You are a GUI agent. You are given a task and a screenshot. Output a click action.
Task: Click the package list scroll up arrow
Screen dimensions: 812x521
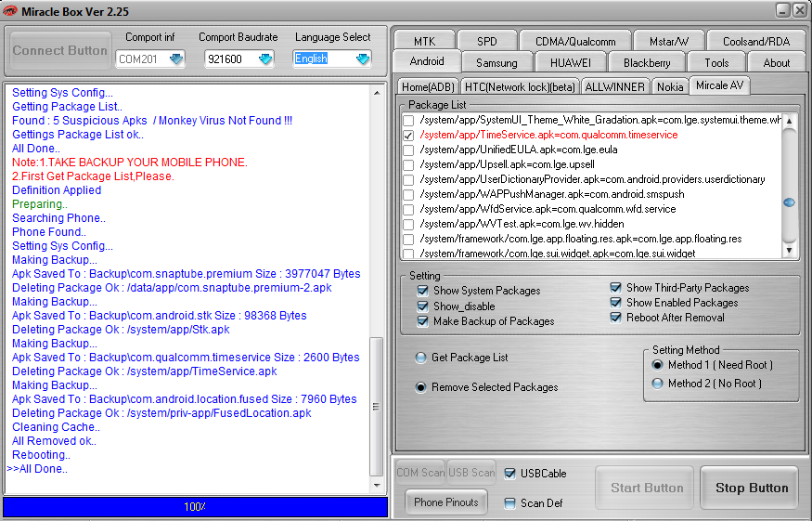coord(789,122)
